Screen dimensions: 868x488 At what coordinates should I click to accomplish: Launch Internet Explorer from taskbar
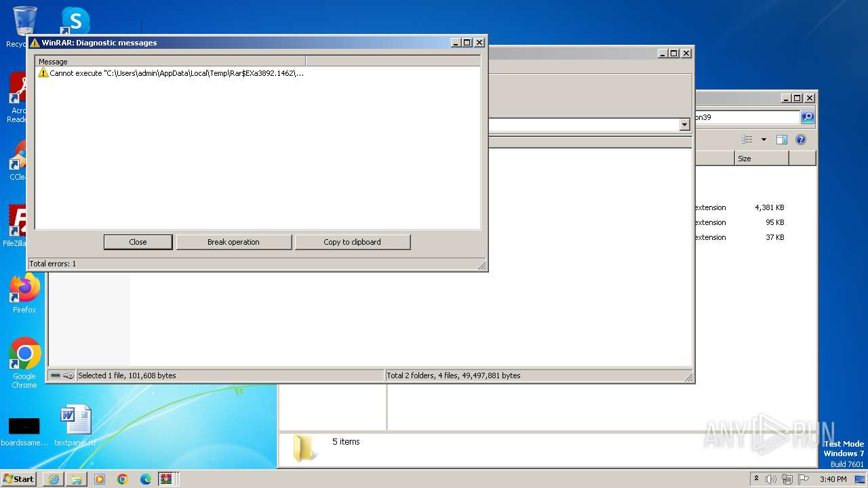(54, 479)
